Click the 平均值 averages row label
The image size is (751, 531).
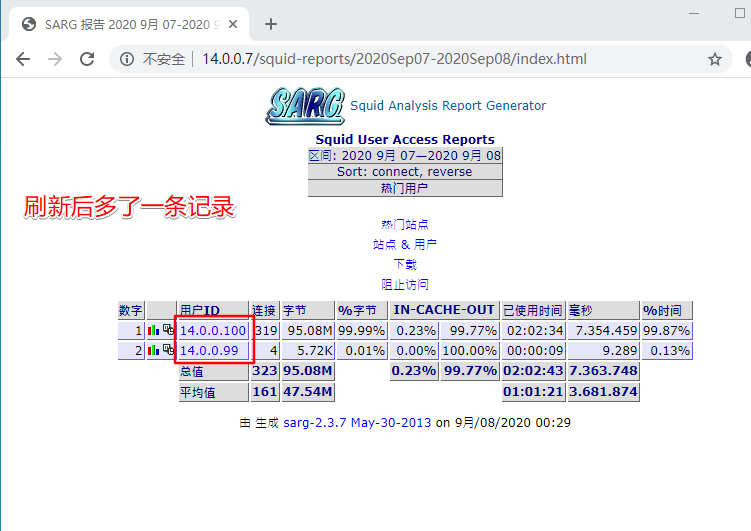point(213,392)
